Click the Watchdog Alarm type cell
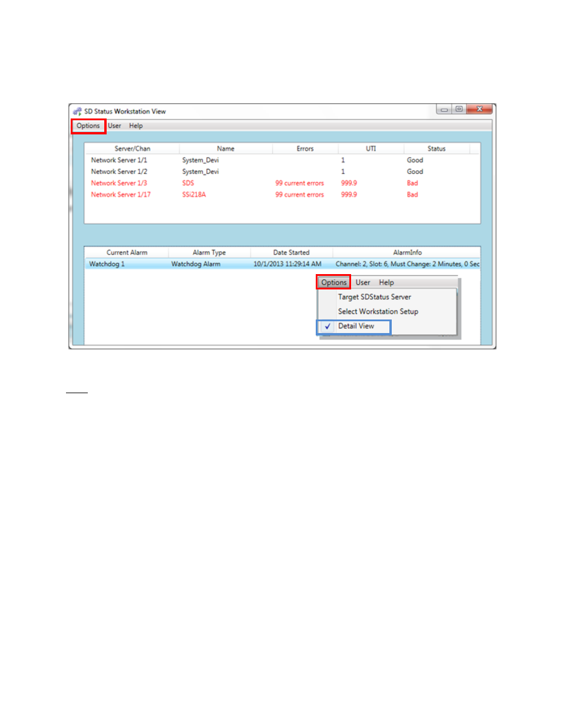This screenshot has width=562, height=728. (196, 264)
